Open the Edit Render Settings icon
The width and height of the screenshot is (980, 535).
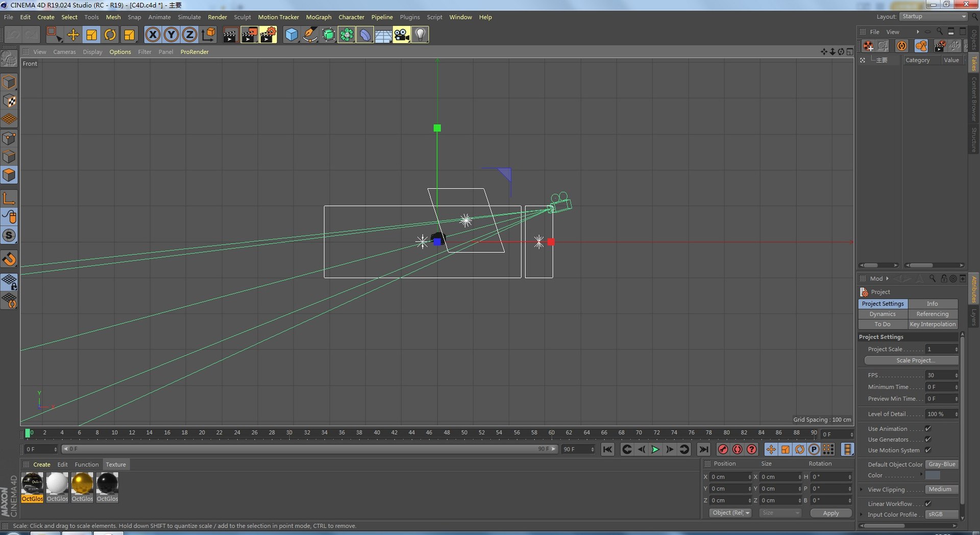pos(267,35)
